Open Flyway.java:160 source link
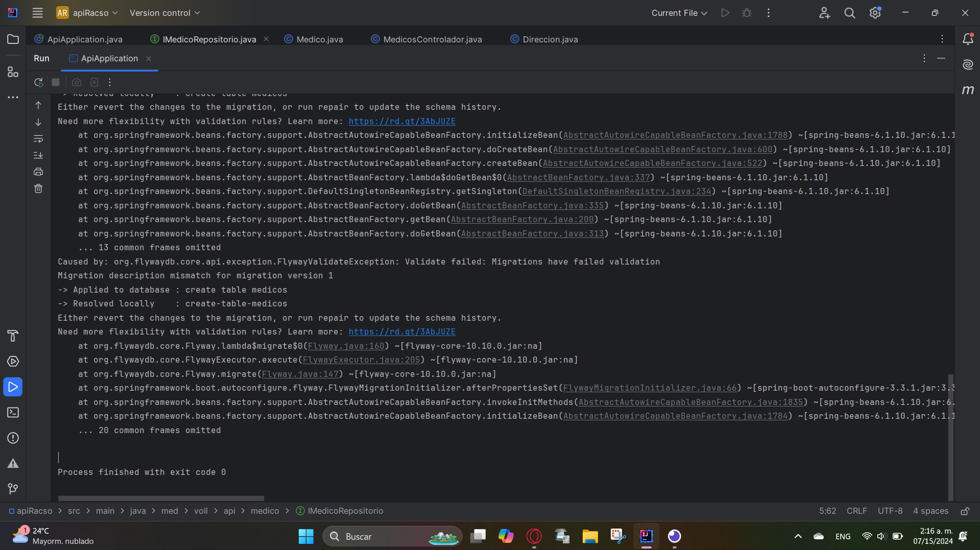 (346, 346)
